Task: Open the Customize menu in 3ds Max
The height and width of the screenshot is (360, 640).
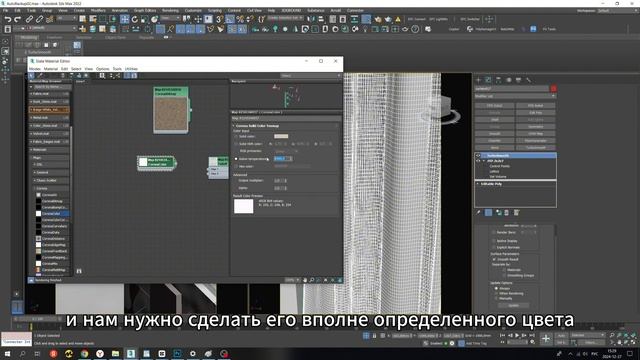Action: pyautogui.click(x=193, y=10)
